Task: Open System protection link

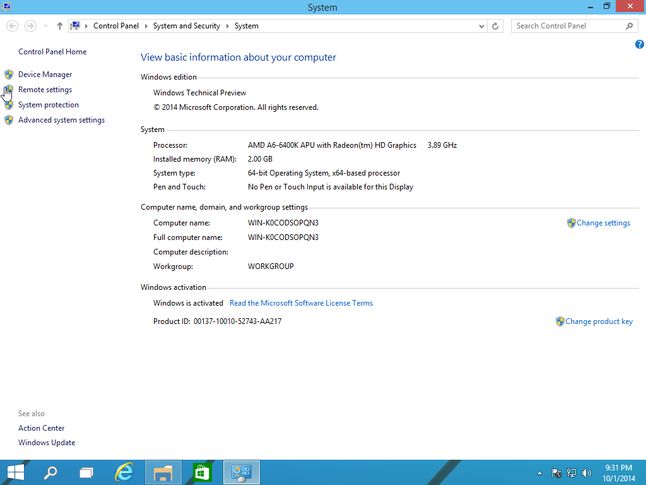Action: 48,105
